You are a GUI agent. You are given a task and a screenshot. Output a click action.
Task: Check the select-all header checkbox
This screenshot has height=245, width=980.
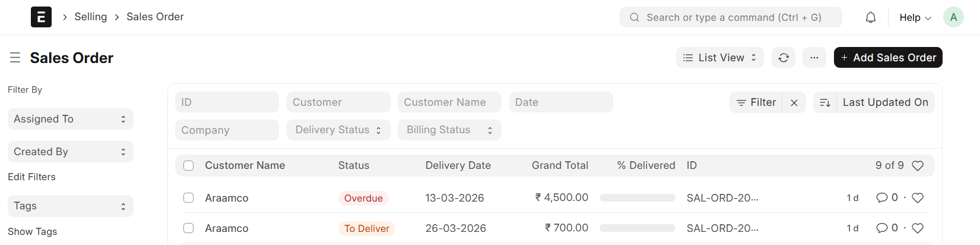point(189,166)
